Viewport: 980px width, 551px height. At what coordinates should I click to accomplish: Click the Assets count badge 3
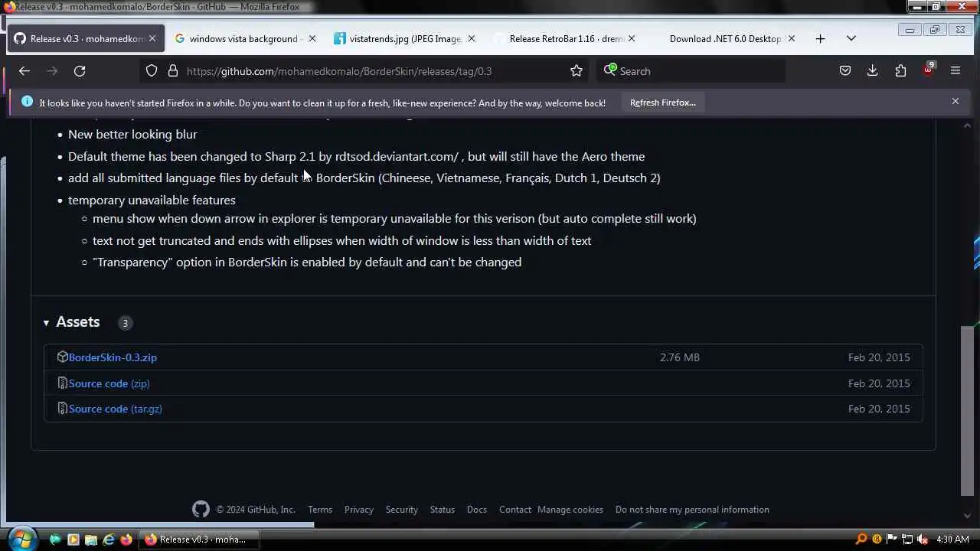[125, 323]
